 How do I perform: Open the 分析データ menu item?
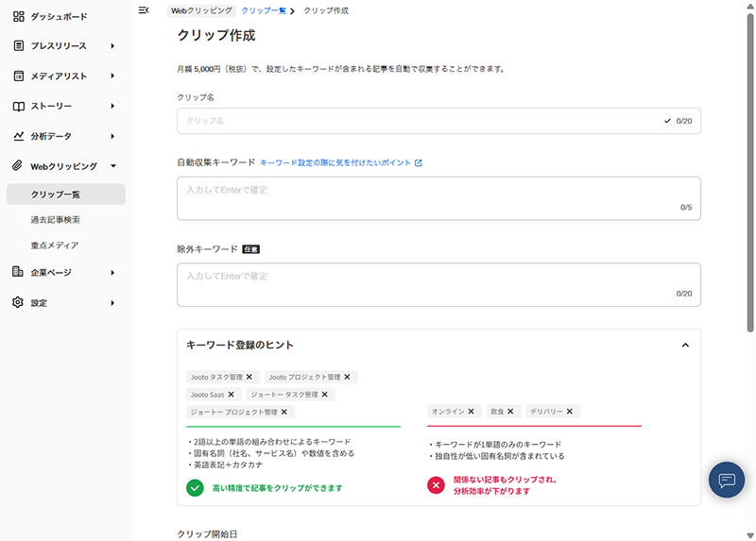[51, 136]
